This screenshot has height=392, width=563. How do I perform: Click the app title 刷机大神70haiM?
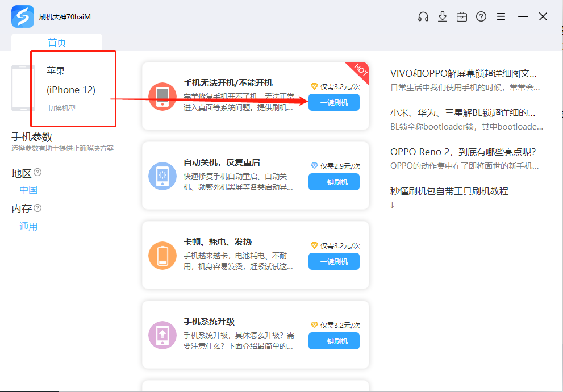[x=65, y=17]
